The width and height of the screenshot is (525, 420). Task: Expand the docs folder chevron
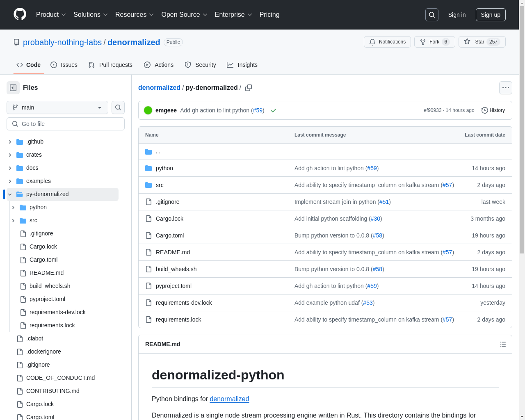(x=10, y=168)
